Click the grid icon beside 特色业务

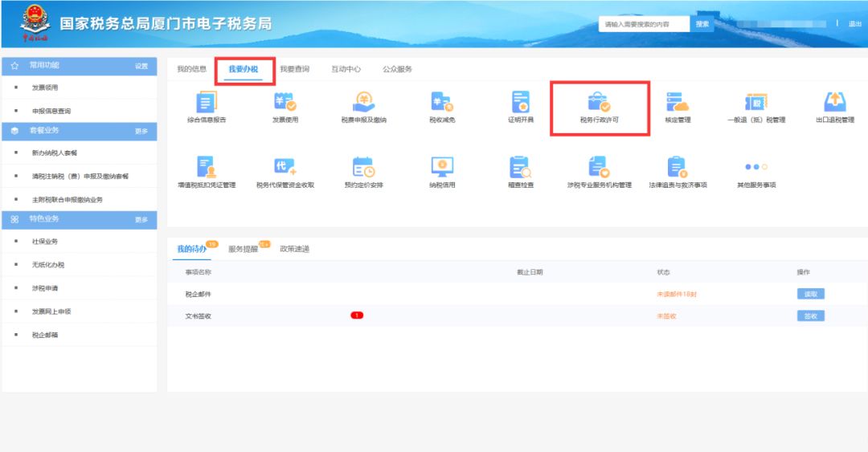[15, 219]
